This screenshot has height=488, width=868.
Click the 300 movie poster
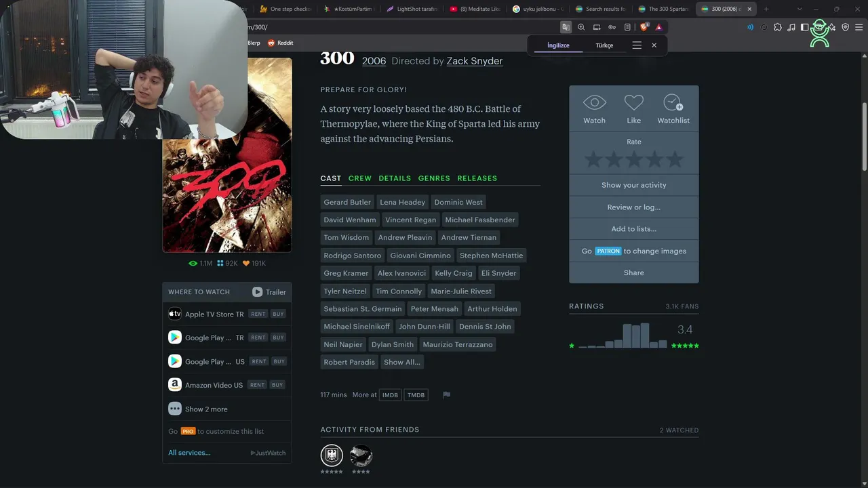pyautogui.click(x=227, y=155)
